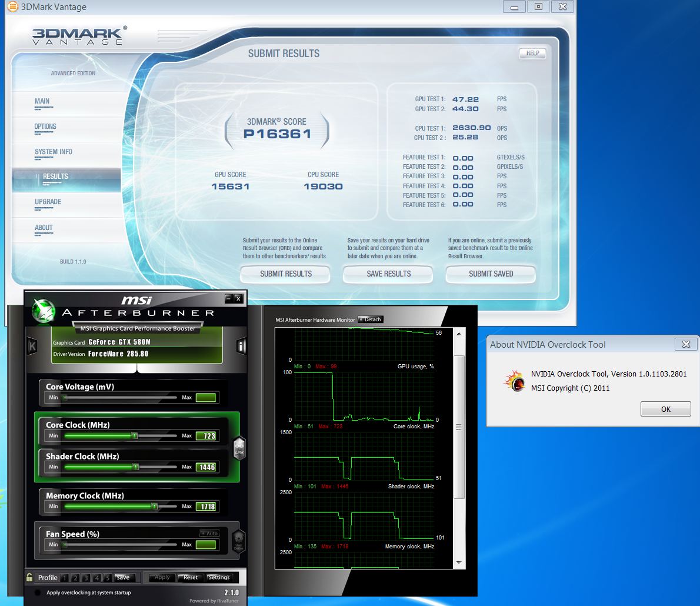Viewport: 700px width, 606px height.
Task: Click the CPU SCORE value 19030
Action: 323,187
